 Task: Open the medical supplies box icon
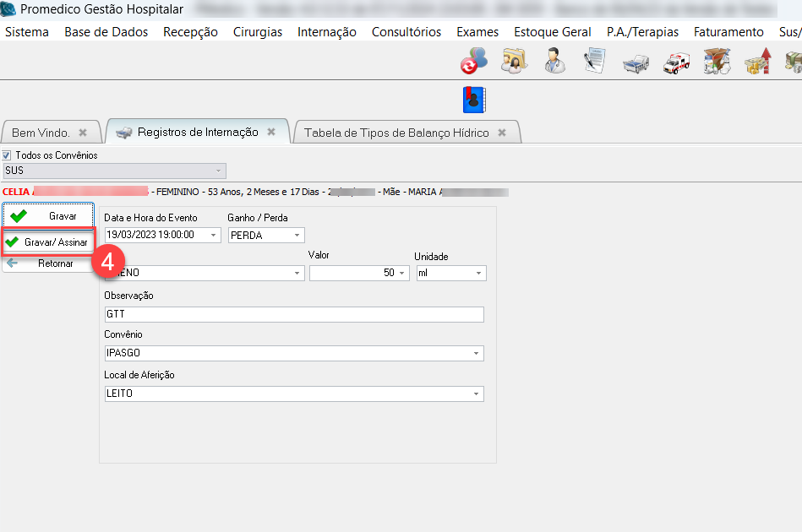717,62
